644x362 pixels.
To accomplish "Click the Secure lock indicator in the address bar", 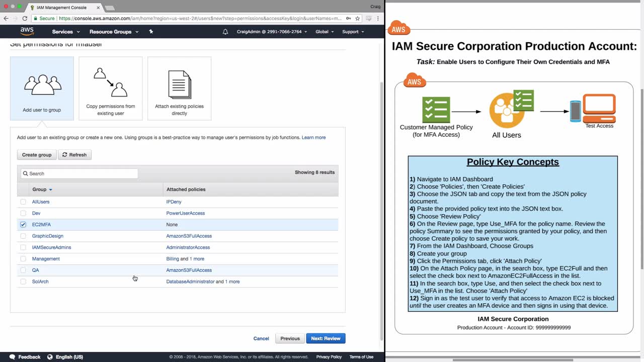I will tap(44, 19).
